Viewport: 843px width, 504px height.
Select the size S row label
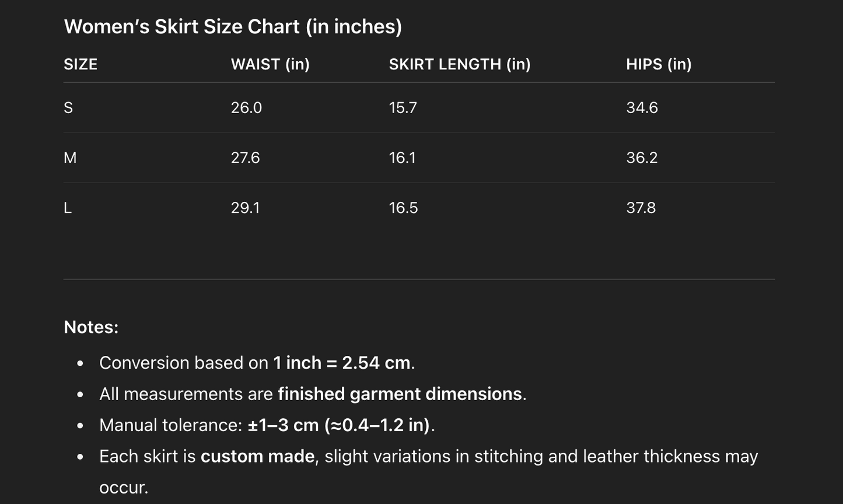[x=68, y=108]
